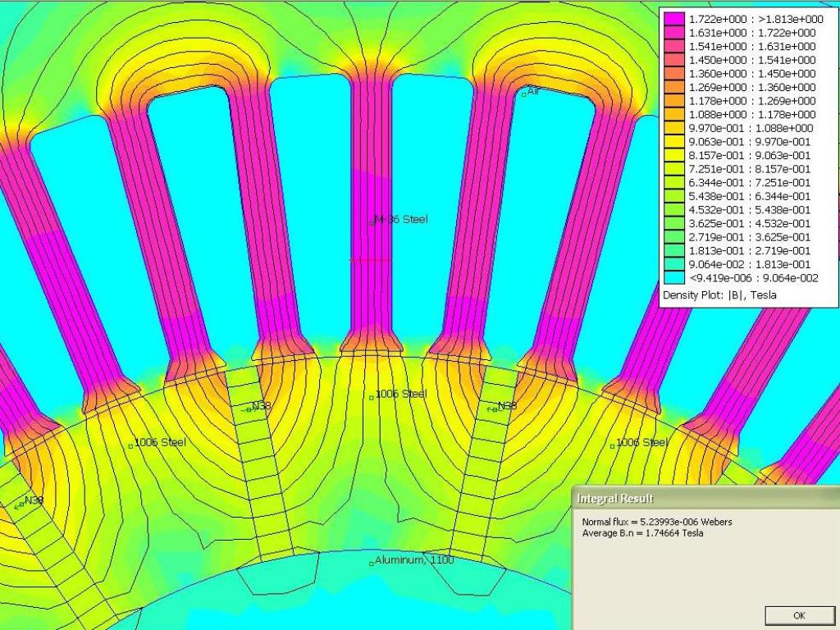The height and width of the screenshot is (630, 840).
Task: Click the red integration contour on center tooth
Action: click(371, 260)
